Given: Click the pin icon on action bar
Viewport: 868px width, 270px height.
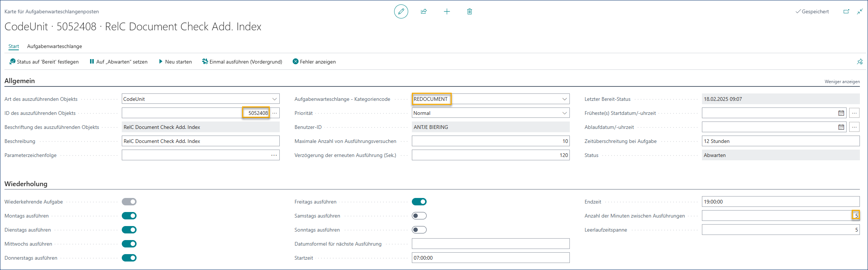Looking at the screenshot, I should pyautogui.click(x=860, y=62).
